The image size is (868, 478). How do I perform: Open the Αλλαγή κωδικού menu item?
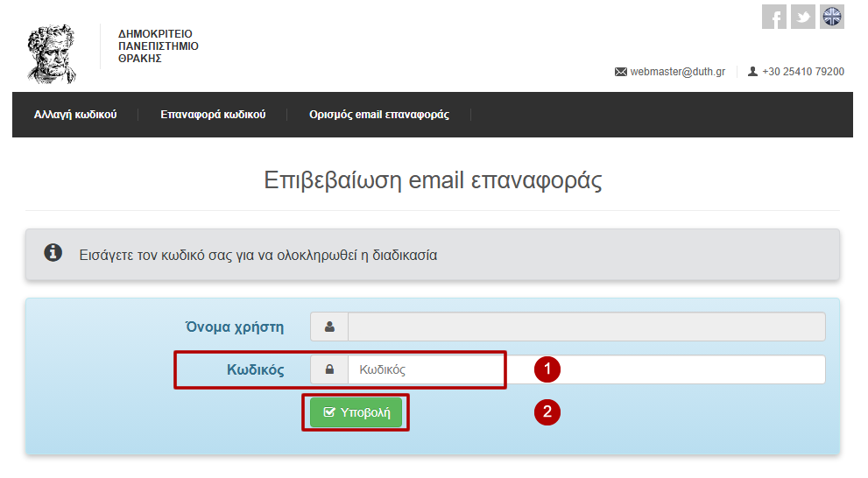click(x=75, y=115)
